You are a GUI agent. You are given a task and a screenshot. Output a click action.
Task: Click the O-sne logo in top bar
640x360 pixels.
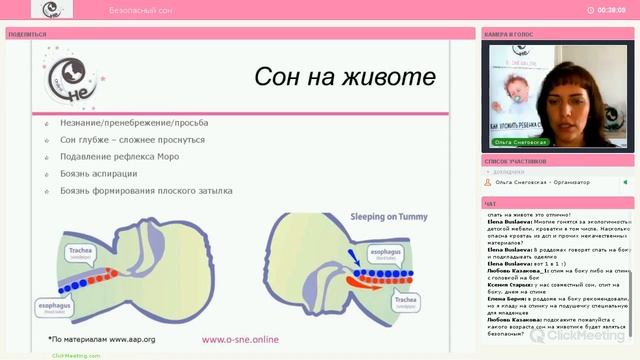tap(52, 9)
